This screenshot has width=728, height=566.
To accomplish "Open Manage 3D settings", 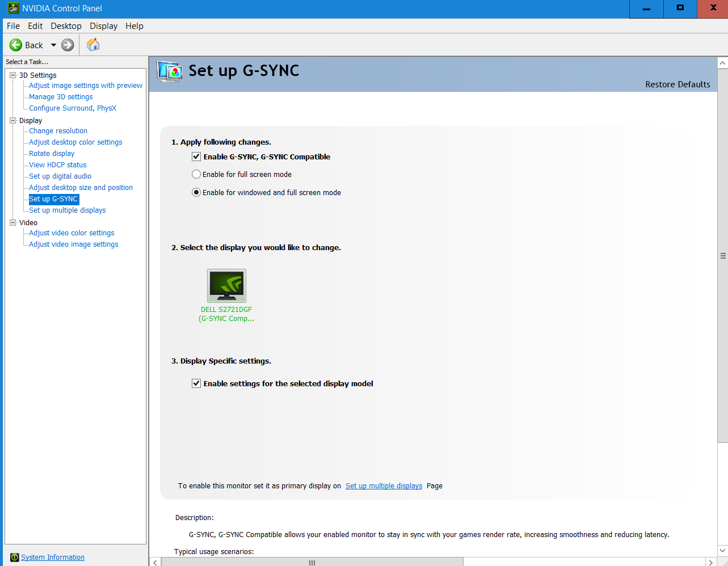I will (61, 97).
